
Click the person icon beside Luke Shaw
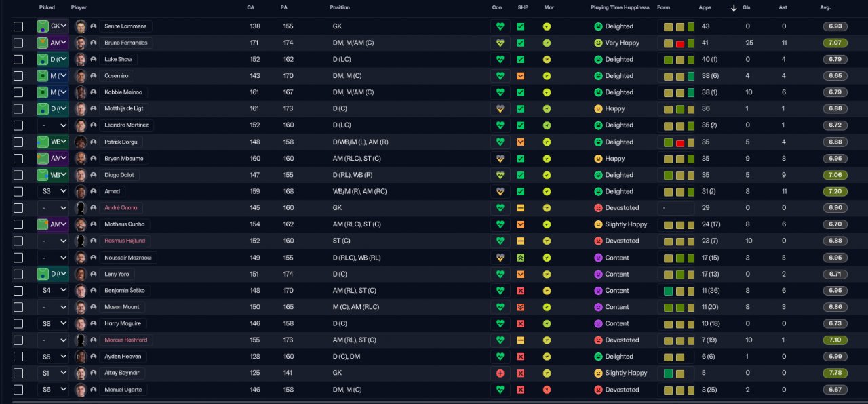coord(93,60)
